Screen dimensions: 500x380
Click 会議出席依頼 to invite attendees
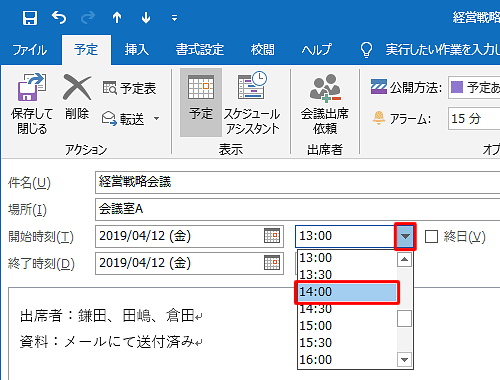(325, 103)
